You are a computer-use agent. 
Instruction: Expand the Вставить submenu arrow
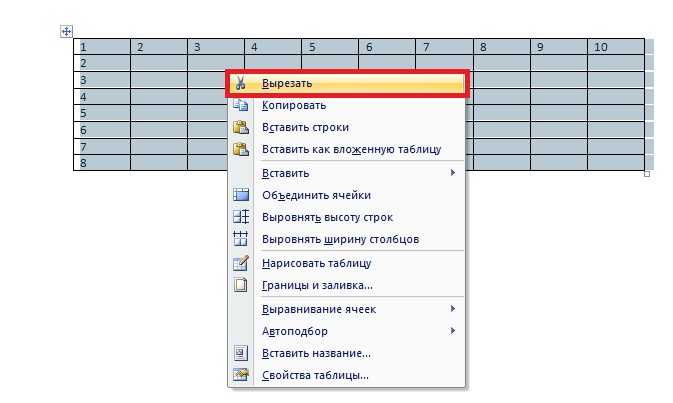click(453, 173)
